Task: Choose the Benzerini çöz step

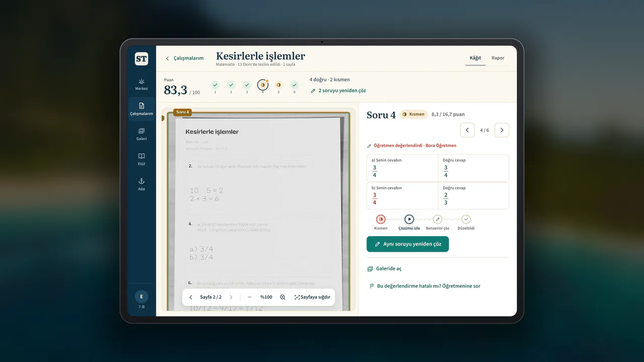Action: [438, 222]
